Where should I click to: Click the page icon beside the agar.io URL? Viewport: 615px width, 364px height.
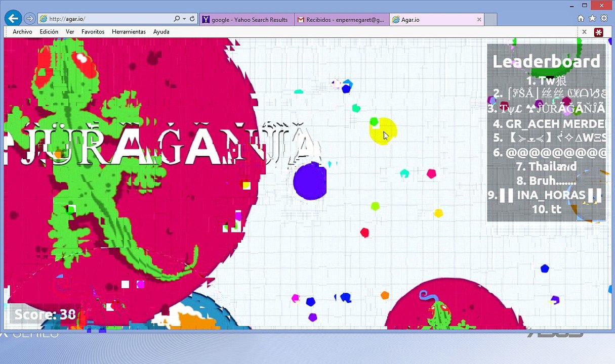coord(44,19)
